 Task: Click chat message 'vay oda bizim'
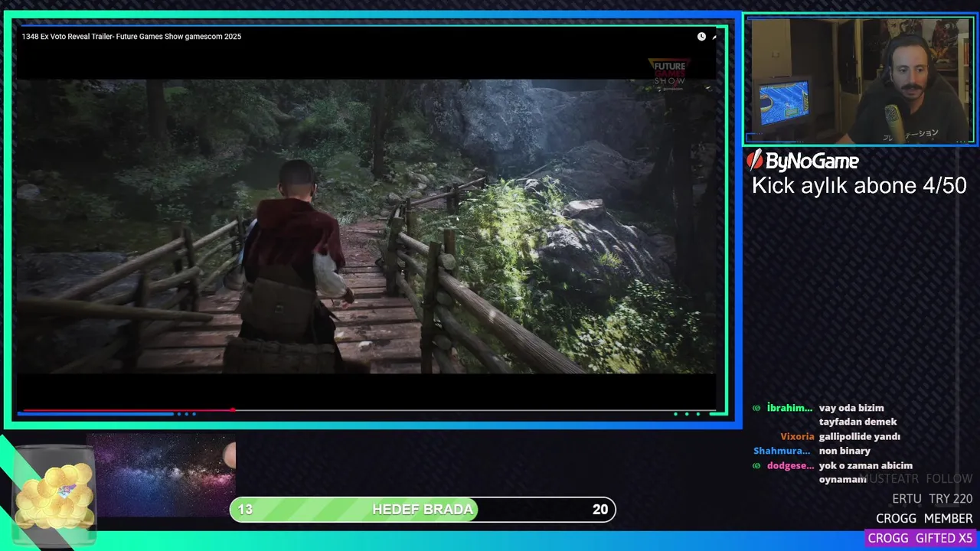[x=851, y=408]
